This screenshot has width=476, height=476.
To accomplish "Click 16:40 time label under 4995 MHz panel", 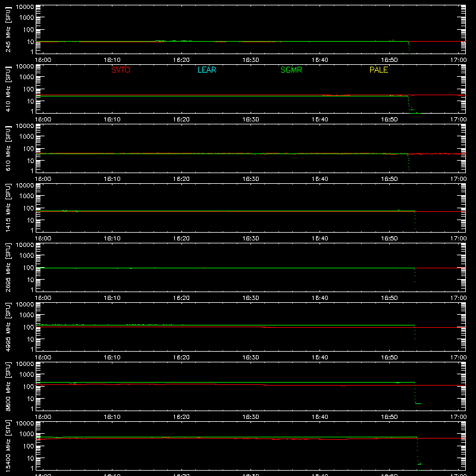I will pyautogui.click(x=320, y=358).
